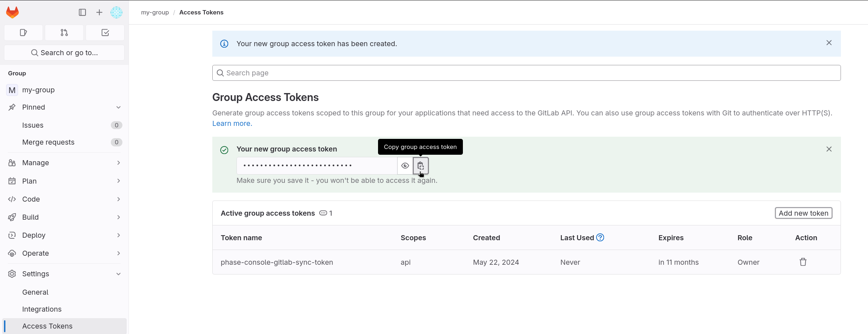Image resolution: width=868 pixels, height=334 pixels.
Task: Open Integrations under Settings
Action: tap(42, 309)
